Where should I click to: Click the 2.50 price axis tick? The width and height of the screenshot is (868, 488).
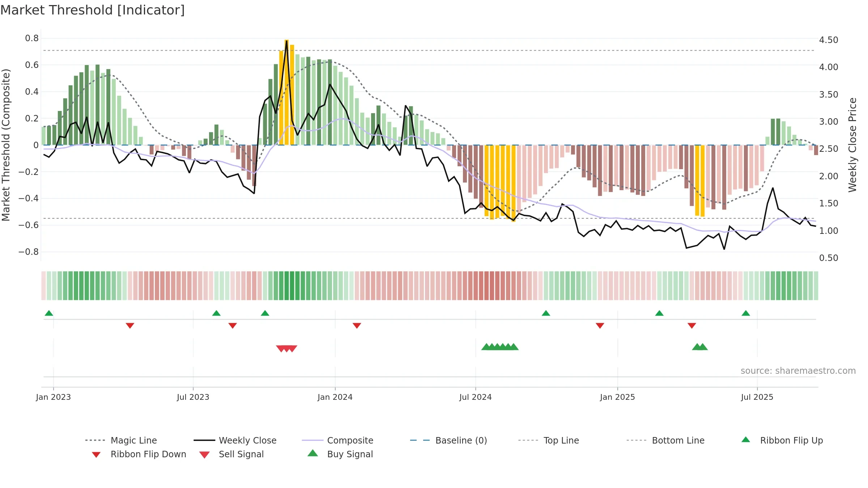tap(829, 149)
